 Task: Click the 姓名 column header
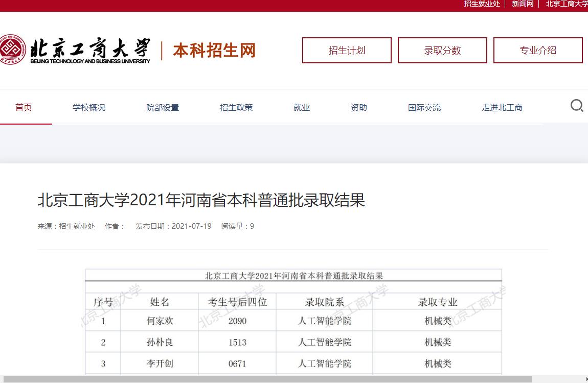pos(160,302)
